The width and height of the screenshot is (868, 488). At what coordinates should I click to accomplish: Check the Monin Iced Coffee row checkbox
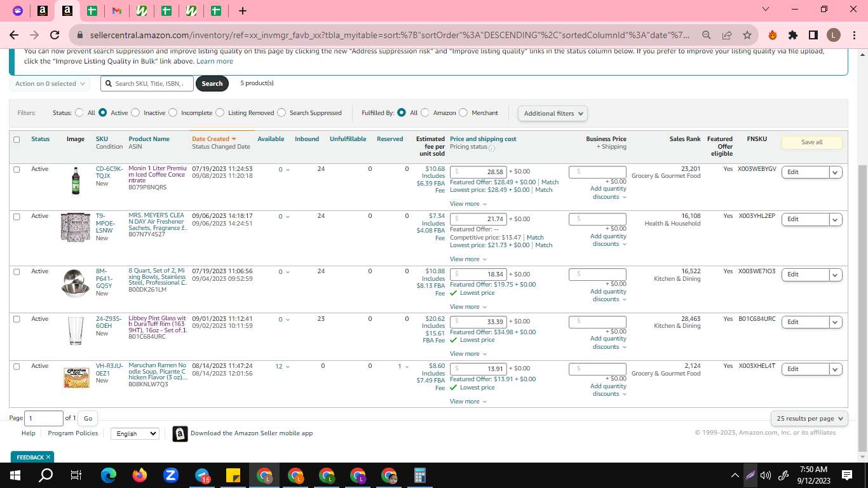(17, 170)
